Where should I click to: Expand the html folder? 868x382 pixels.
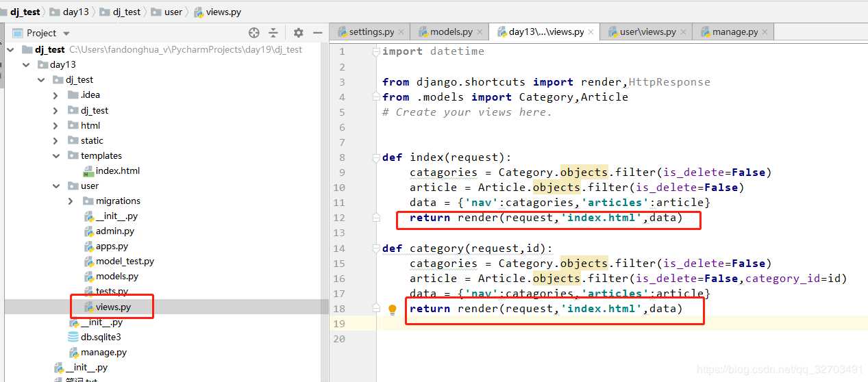[55, 125]
